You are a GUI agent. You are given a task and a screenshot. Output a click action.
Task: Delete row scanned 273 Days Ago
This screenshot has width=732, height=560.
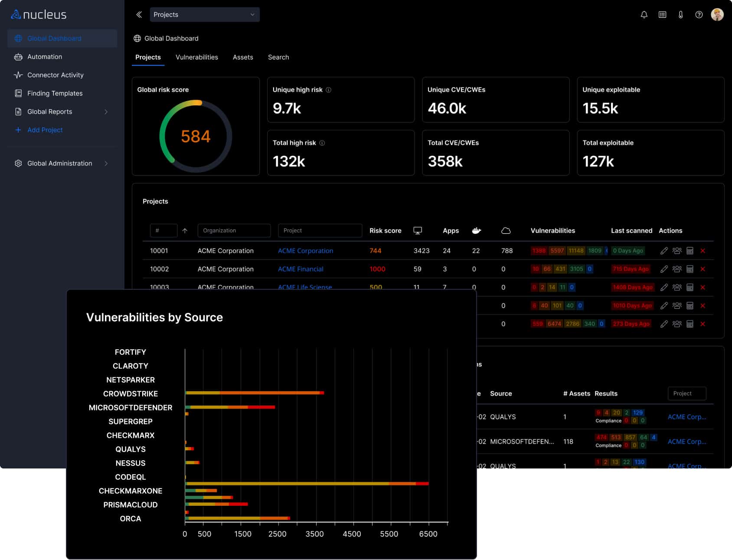(703, 324)
